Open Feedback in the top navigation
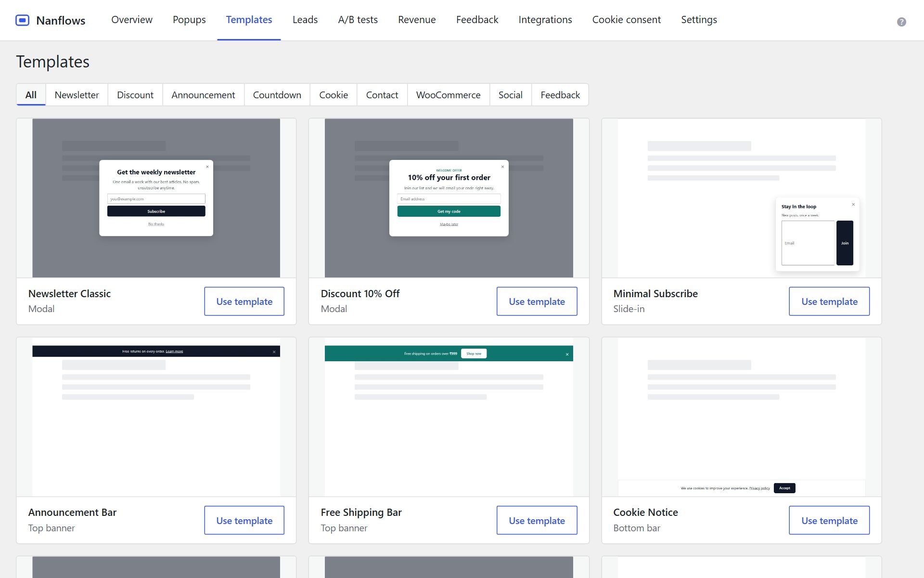The image size is (924, 578). 477,20
